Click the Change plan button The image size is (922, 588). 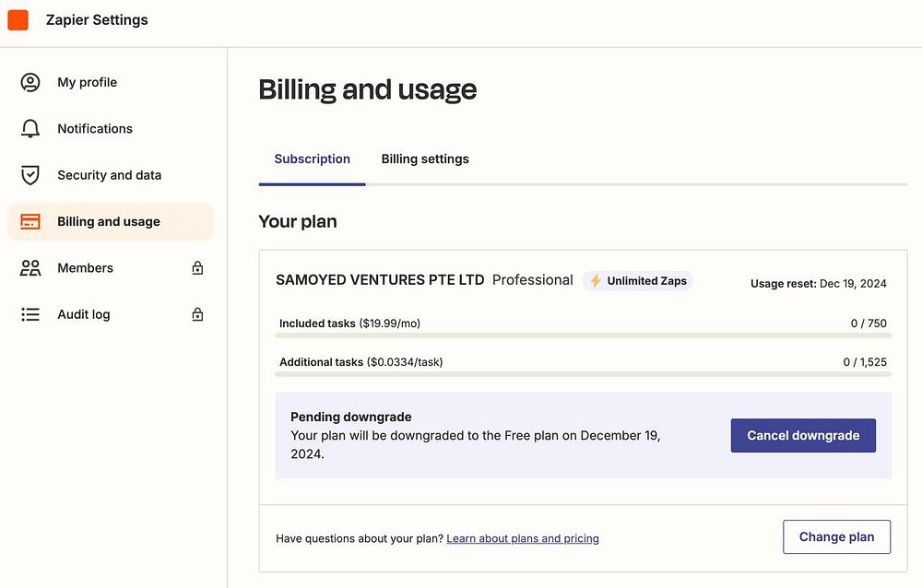pos(836,537)
